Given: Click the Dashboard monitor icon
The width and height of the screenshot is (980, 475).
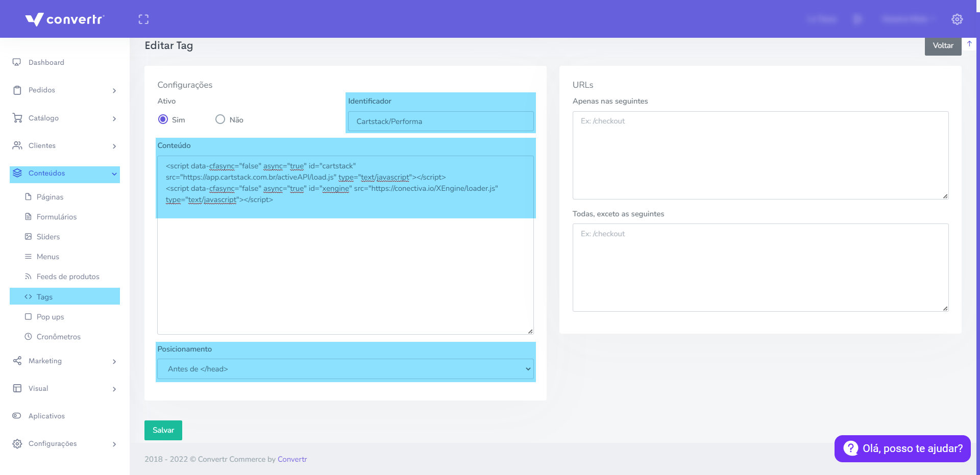Looking at the screenshot, I should pyautogui.click(x=17, y=62).
